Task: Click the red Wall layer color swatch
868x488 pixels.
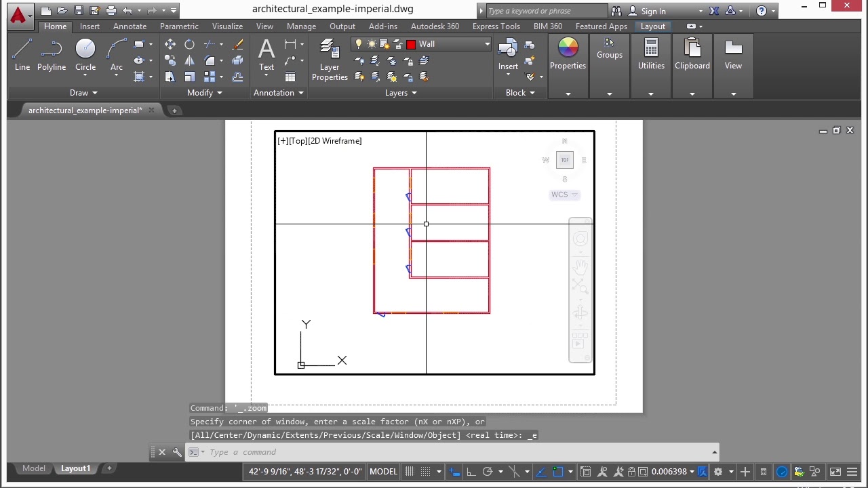Action: click(x=411, y=44)
